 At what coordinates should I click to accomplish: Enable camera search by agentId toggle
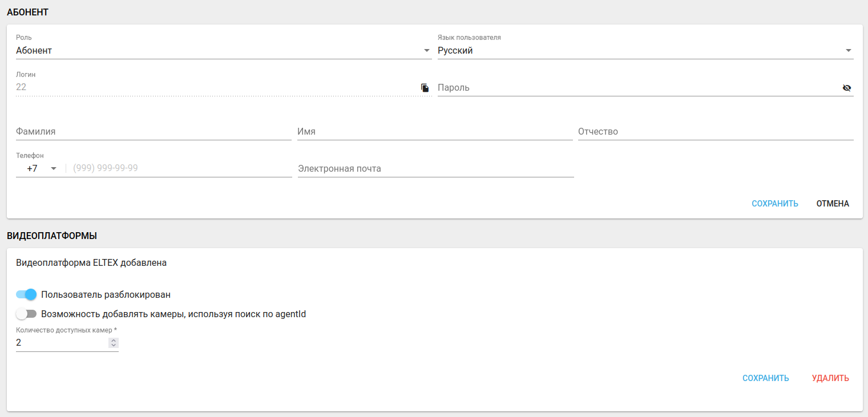[26, 314]
